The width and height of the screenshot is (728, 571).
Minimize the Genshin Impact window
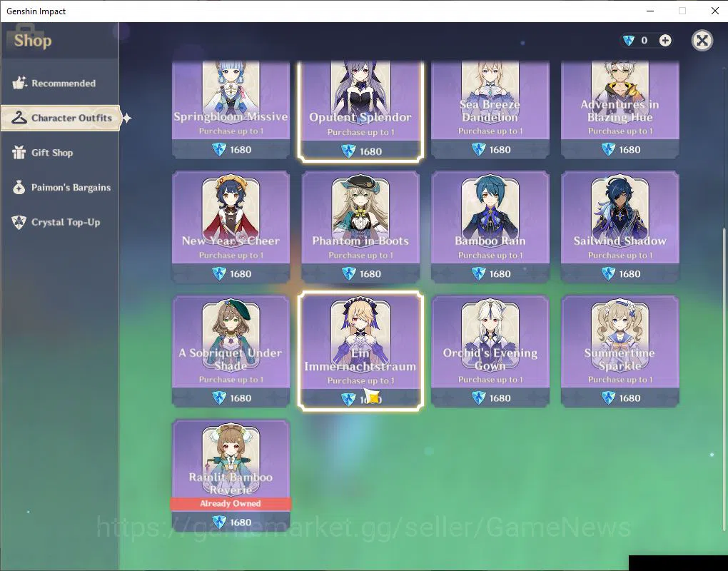click(x=650, y=11)
